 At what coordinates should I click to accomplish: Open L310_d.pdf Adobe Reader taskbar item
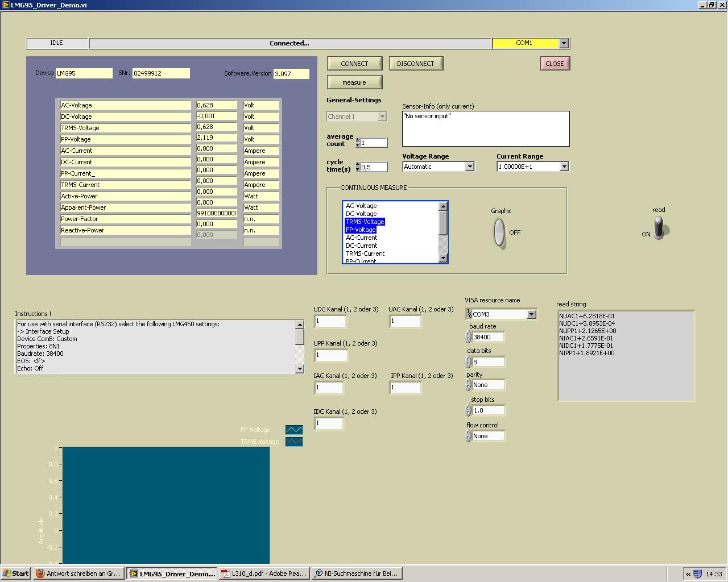264,573
